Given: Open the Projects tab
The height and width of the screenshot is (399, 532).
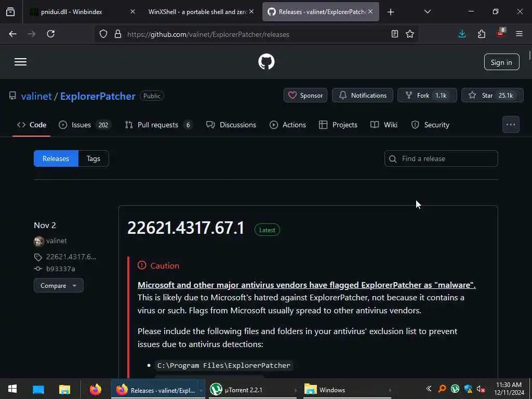Looking at the screenshot, I should [338, 125].
